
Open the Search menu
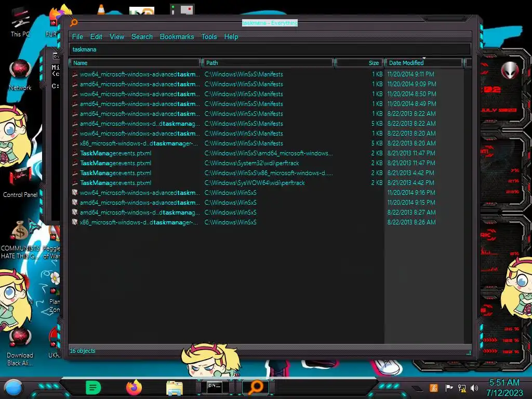[142, 37]
